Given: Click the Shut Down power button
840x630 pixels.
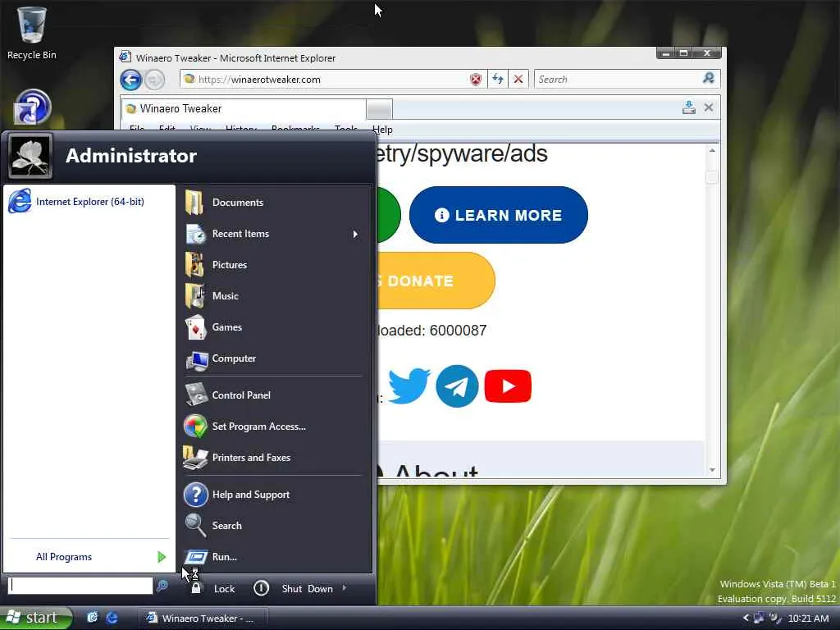Looking at the screenshot, I should (x=261, y=588).
